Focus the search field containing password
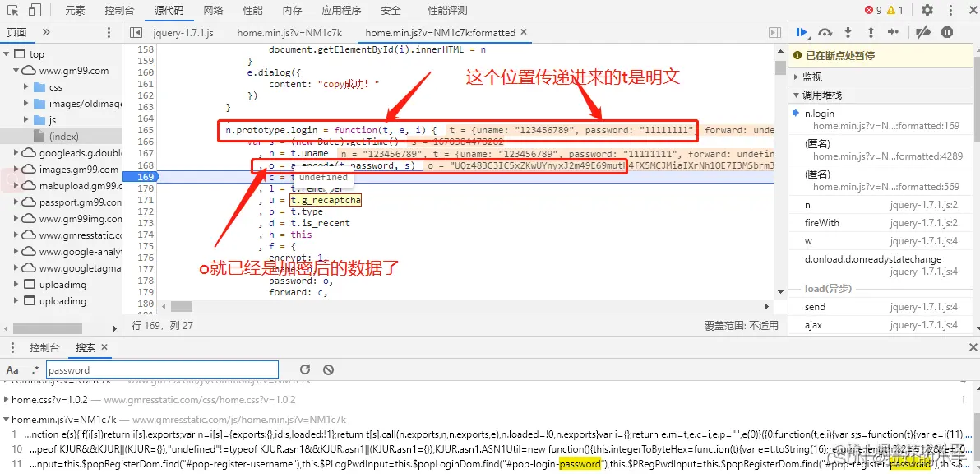The width and height of the screenshot is (980, 474). coord(162,369)
